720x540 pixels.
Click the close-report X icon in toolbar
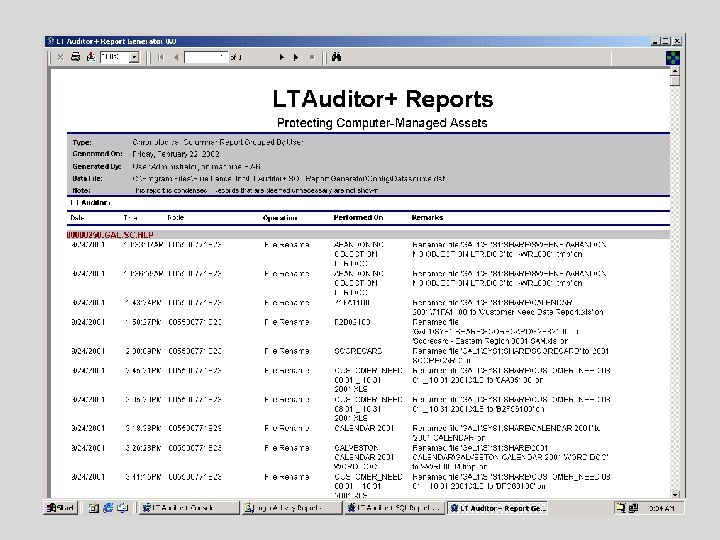tap(61, 57)
